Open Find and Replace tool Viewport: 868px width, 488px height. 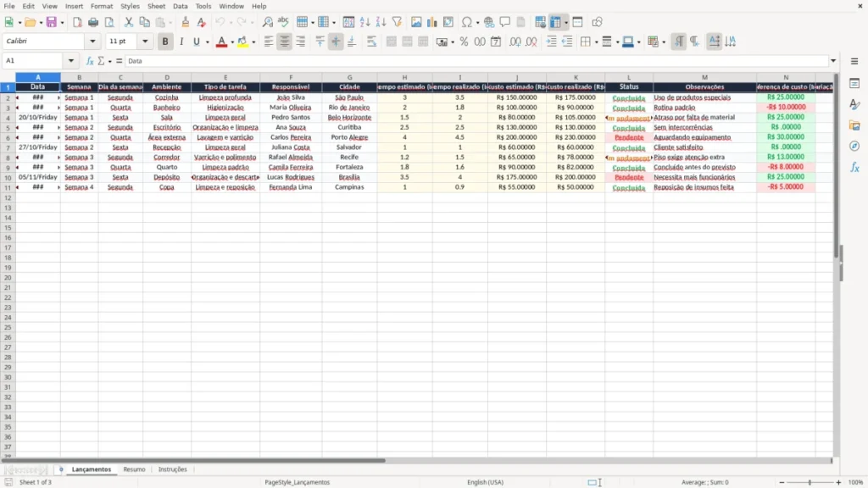[267, 22]
